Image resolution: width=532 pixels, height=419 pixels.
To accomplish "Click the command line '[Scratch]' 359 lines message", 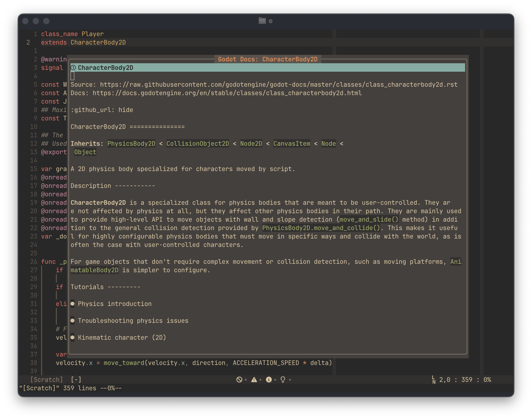I will 70,388.
